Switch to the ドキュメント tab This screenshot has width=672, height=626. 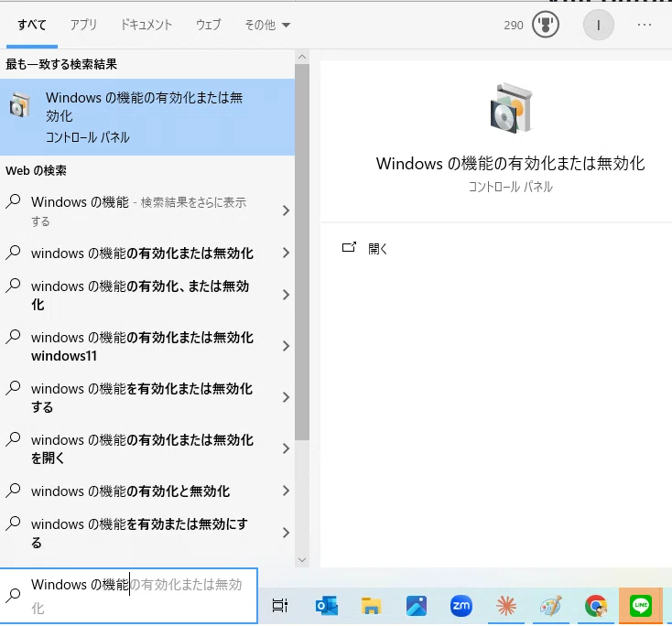[146, 25]
